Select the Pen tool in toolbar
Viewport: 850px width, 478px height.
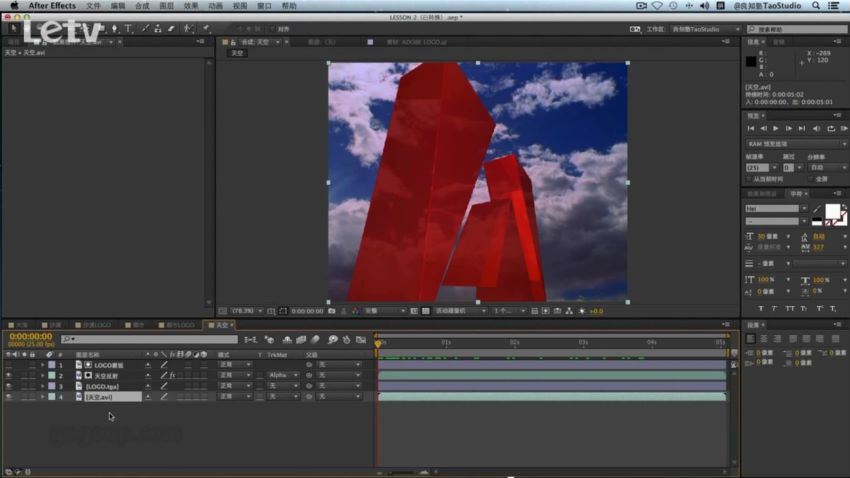click(x=114, y=29)
